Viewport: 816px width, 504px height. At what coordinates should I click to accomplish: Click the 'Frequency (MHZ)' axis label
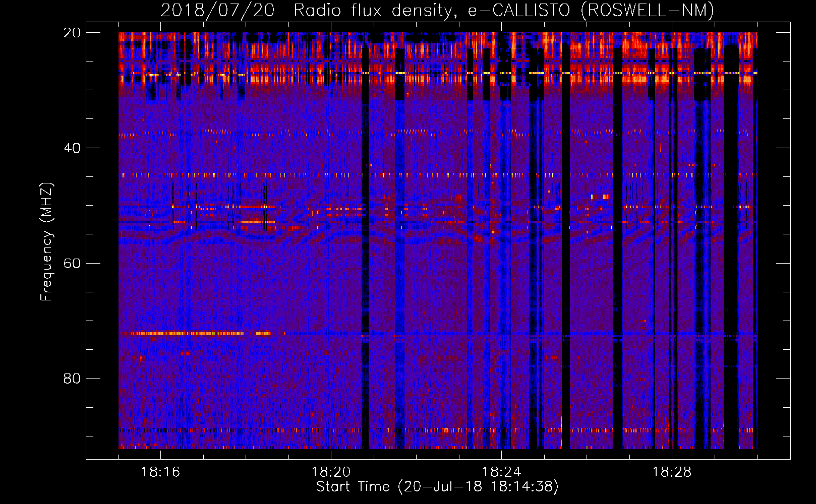pos(46,242)
